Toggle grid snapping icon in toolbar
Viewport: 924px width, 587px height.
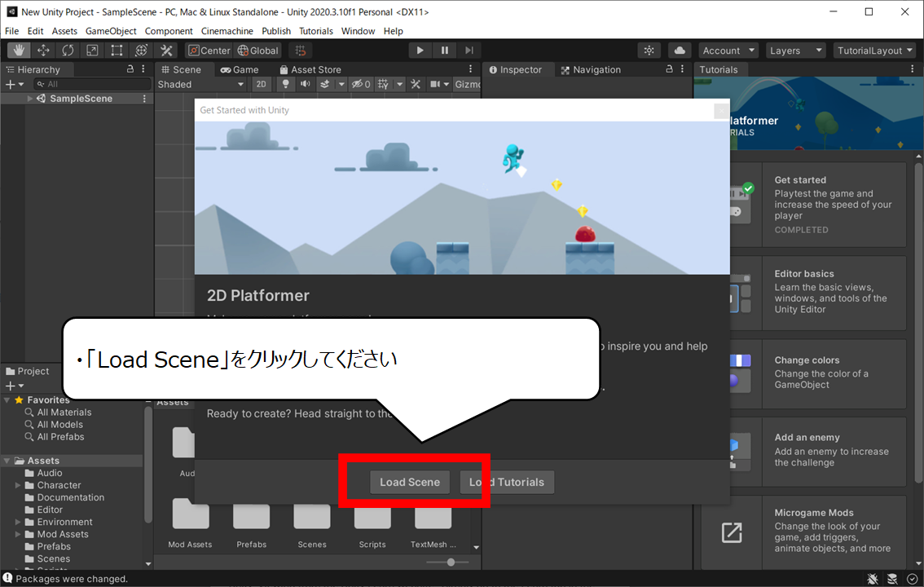tap(301, 51)
